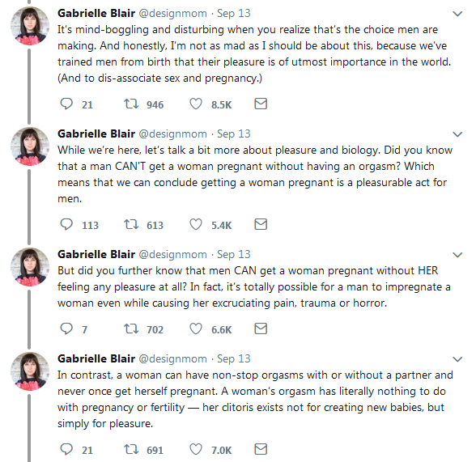Send the 8.5K-likes tweet via direct message
Screen dimensions: 476x462
[x=261, y=104]
